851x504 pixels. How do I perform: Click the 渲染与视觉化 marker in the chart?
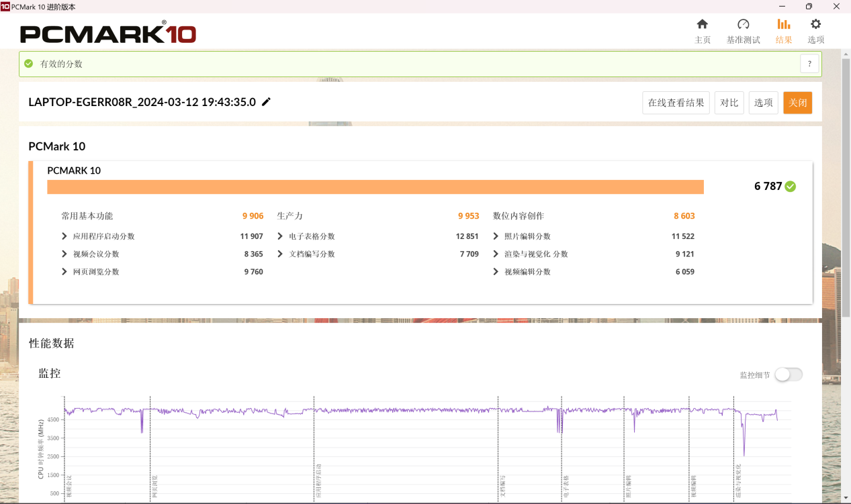click(738, 481)
